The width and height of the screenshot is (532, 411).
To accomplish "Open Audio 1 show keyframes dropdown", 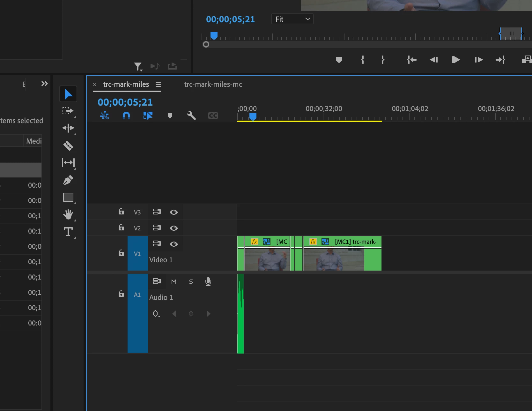I will pos(156,314).
